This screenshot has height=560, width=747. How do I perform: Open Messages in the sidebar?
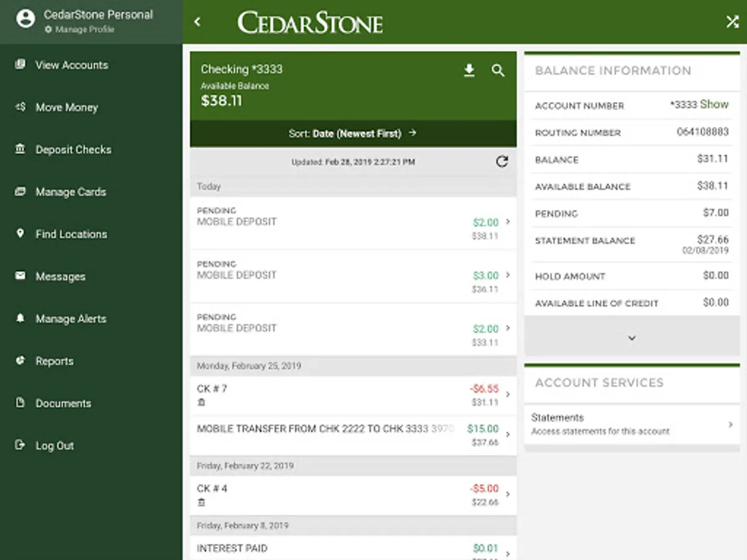click(x=60, y=276)
